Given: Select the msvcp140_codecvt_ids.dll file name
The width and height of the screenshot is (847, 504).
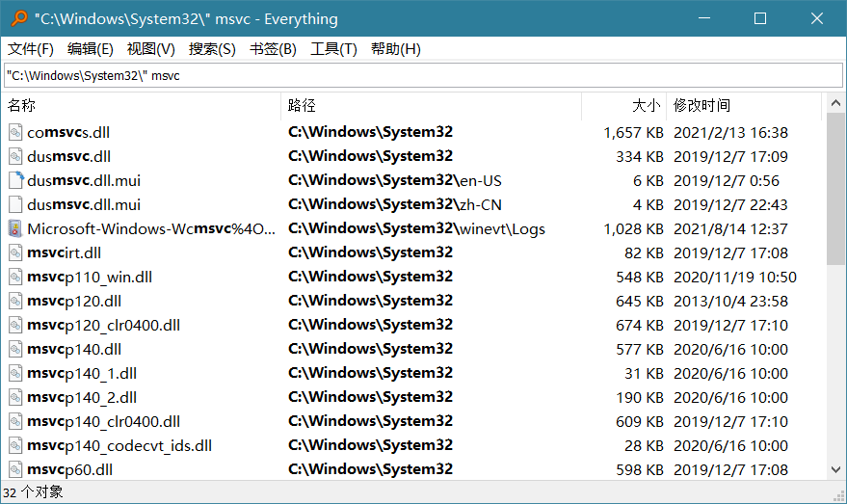Looking at the screenshot, I should coord(119,445).
